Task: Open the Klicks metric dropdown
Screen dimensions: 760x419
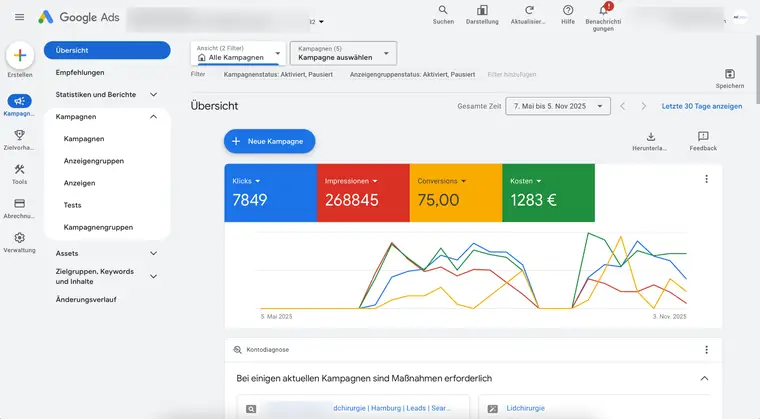Action: [x=246, y=181]
